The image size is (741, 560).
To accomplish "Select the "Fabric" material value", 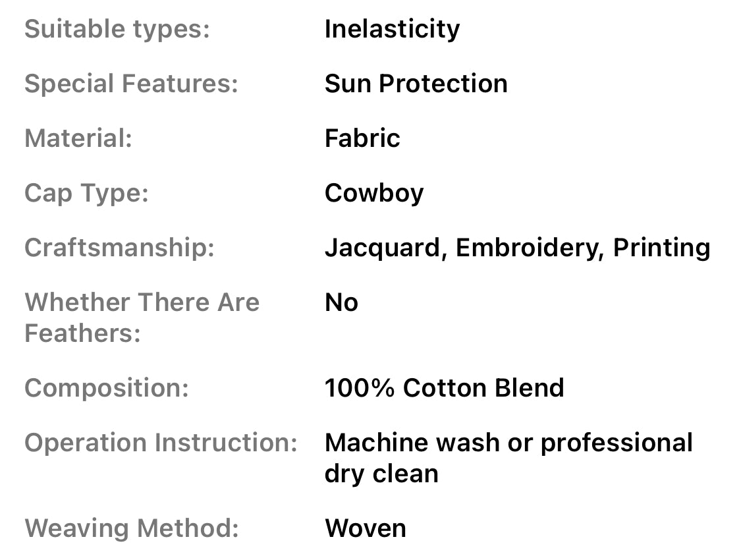I will click(x=362, y=138).
